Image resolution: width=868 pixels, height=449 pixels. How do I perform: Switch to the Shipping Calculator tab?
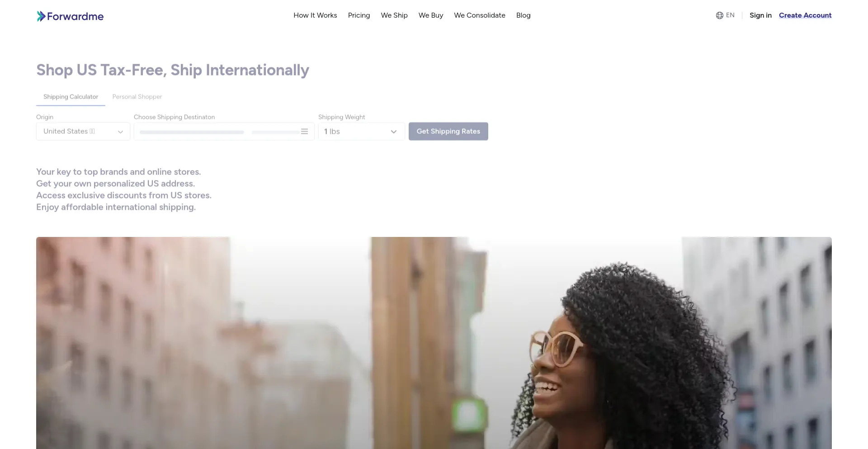tap(71, 97)
